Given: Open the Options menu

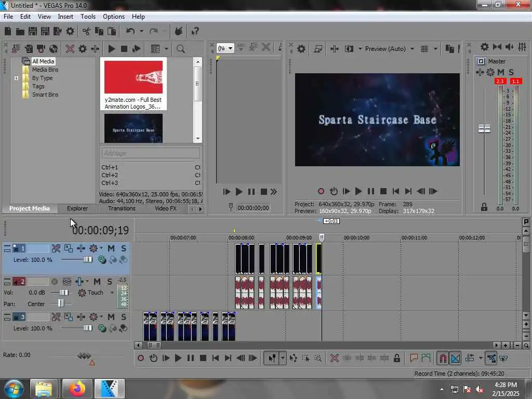Looking at the screenshot, I should point(114,17).
